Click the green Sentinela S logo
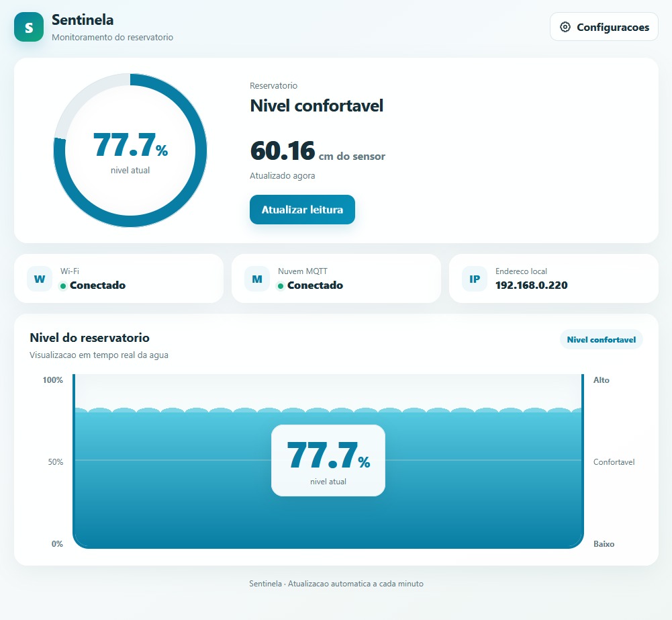Image resolution: width=672 pixels, height=620 pixels. [x=29, y=27]
